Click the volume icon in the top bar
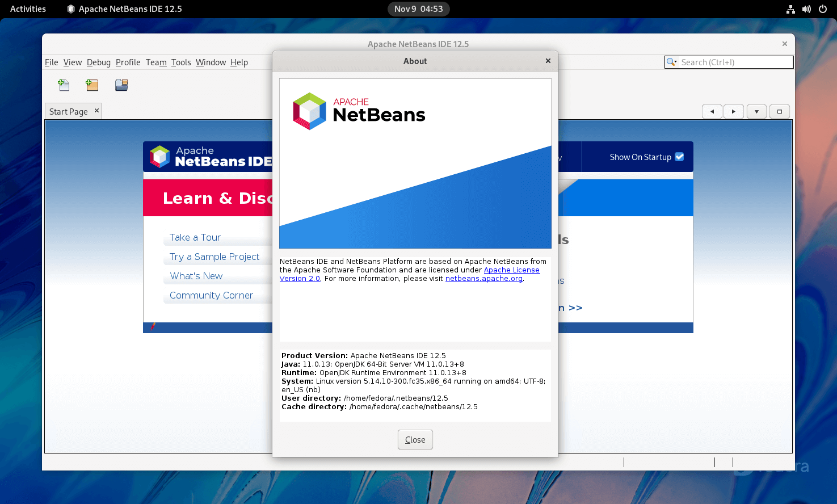Screen dimensions: 837x504 coord(806,9)
